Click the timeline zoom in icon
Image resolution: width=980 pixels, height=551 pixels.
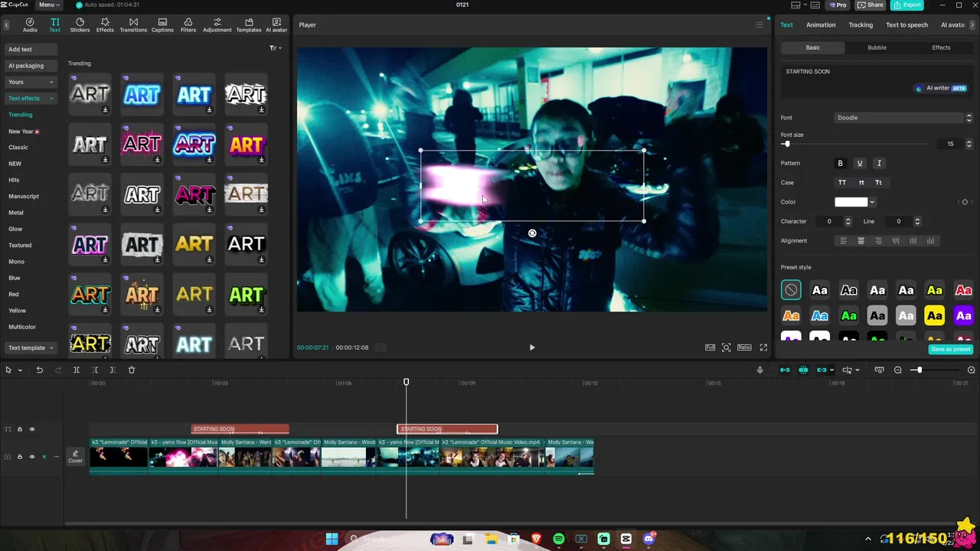(972, 370)
